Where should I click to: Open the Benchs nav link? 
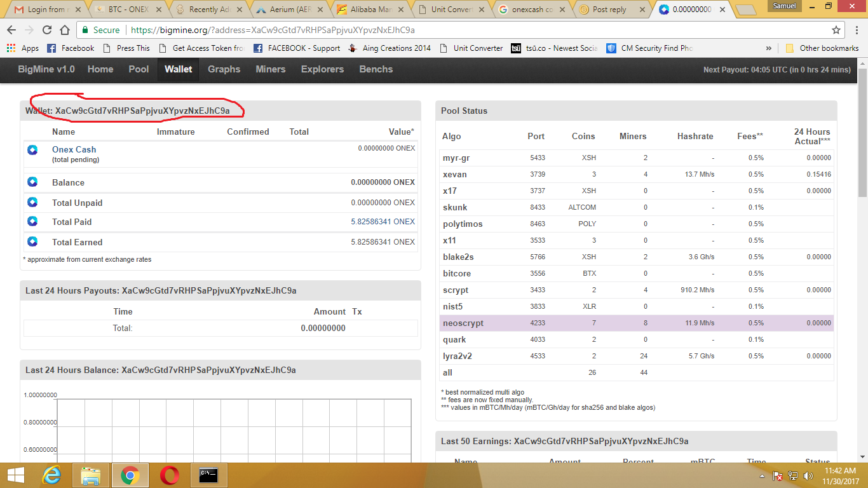point(376,69)
